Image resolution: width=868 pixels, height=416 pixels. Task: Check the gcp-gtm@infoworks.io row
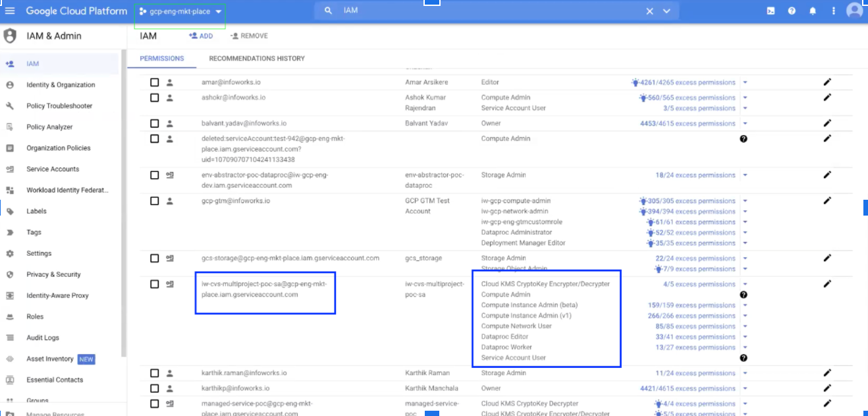[154, 201]
